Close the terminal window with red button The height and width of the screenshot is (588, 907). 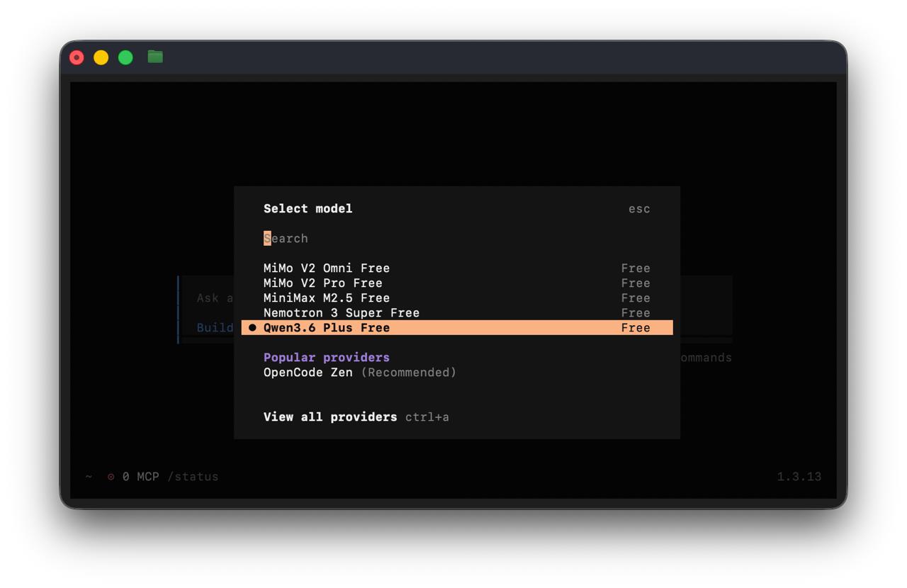tap(77, 57)
